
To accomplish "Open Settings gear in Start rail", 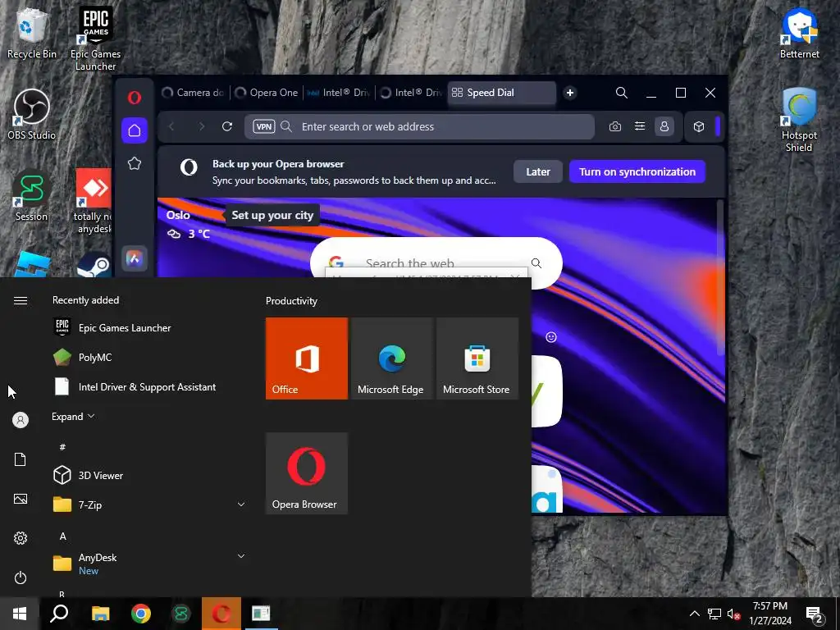I will (21, 538).
